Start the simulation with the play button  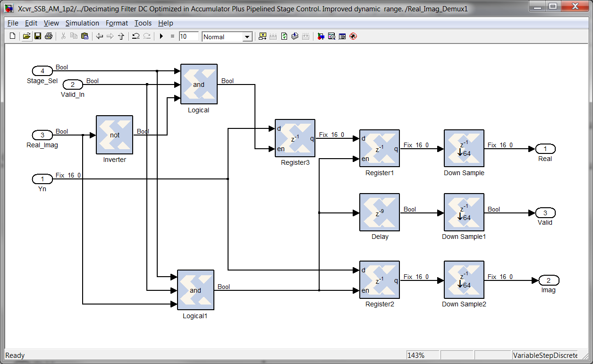tap(161, 36)
